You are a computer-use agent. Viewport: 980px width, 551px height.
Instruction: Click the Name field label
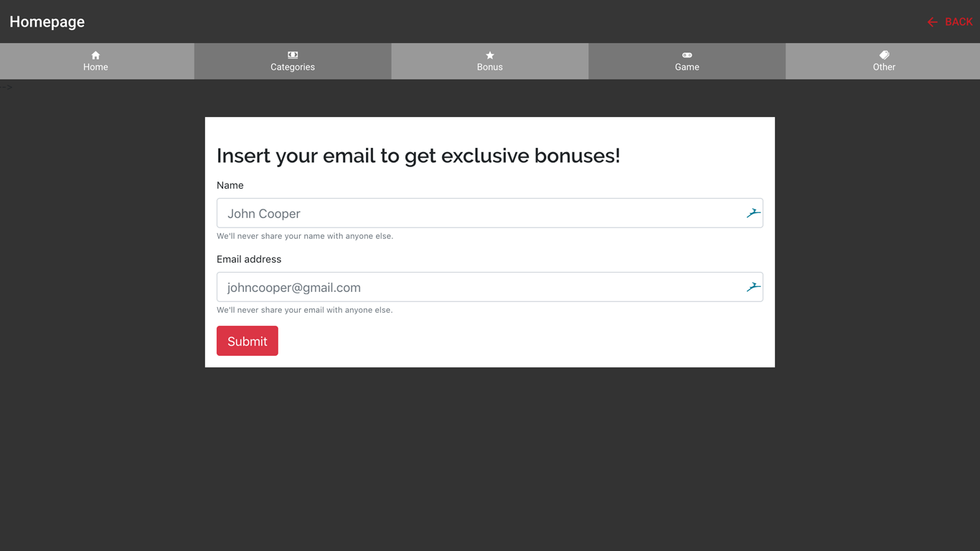tap(230, 185)
